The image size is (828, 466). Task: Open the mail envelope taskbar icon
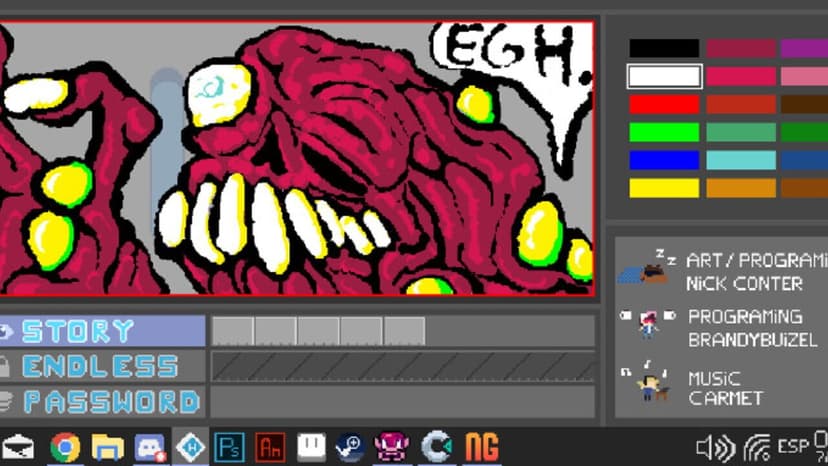18,448
